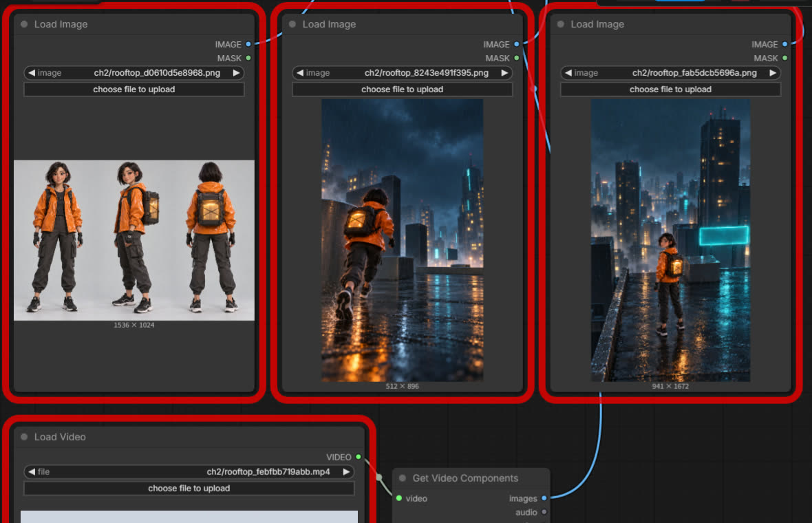This screenshot has width=812, height=523.
Task: Choose file to upload in character sheet node
Action: tap(134, 89)
